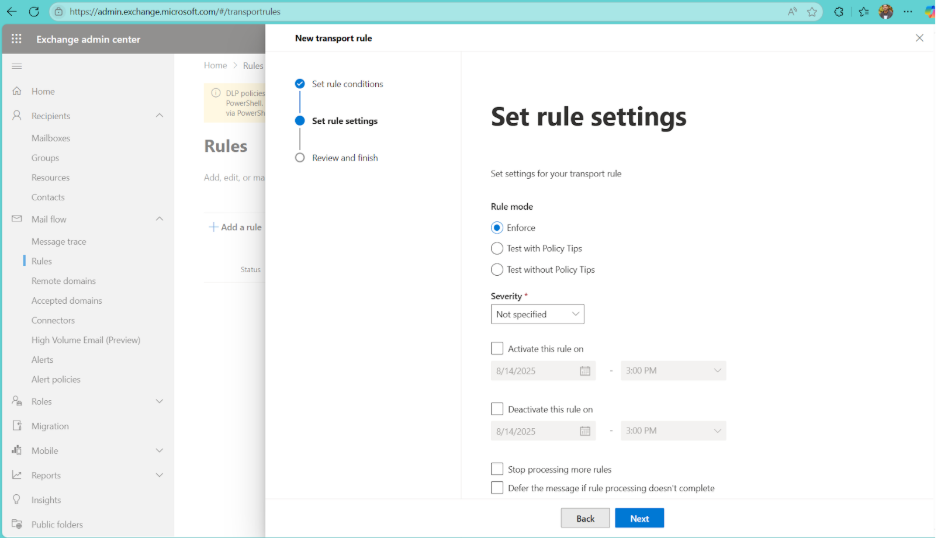The image size is (936, 538).
Task: Enable Activate this rule on checkbox
Action: click(x=497, y=348)
